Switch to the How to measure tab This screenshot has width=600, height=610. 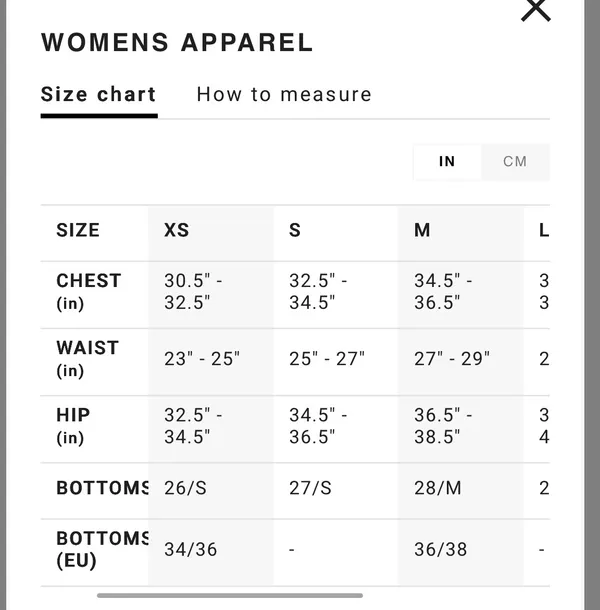tap(284, 95)
